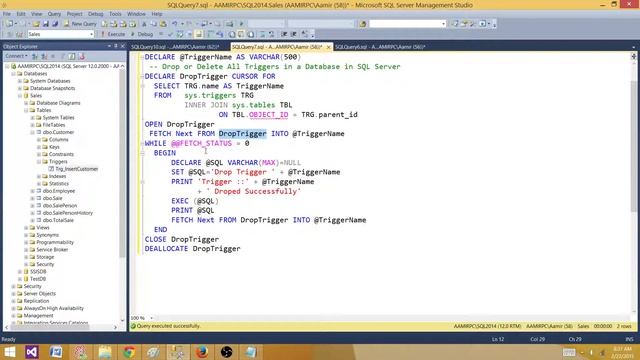
Task: Open the Window menu
Action: (x=136, y=14)
